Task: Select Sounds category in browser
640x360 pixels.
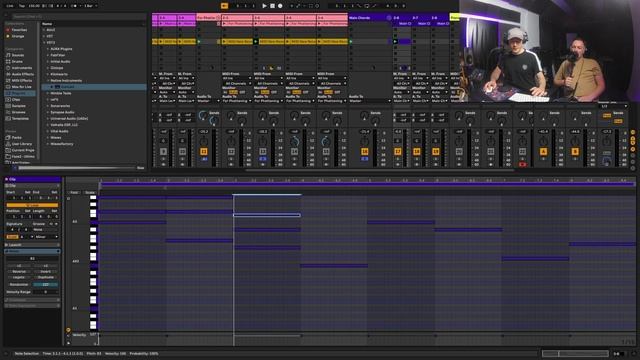Action: tap(18, 55)
